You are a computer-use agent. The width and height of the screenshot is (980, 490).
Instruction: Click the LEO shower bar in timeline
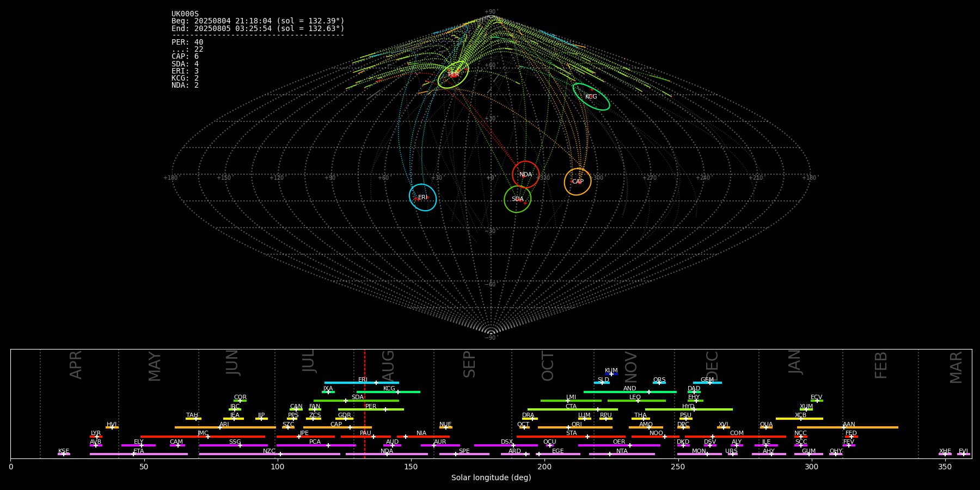[x=636, y=401]
